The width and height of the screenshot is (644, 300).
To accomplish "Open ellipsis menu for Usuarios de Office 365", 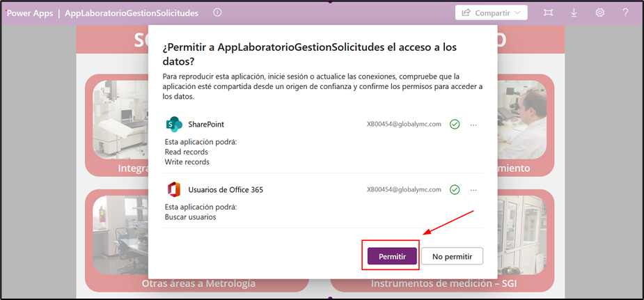I will (473, 189).
